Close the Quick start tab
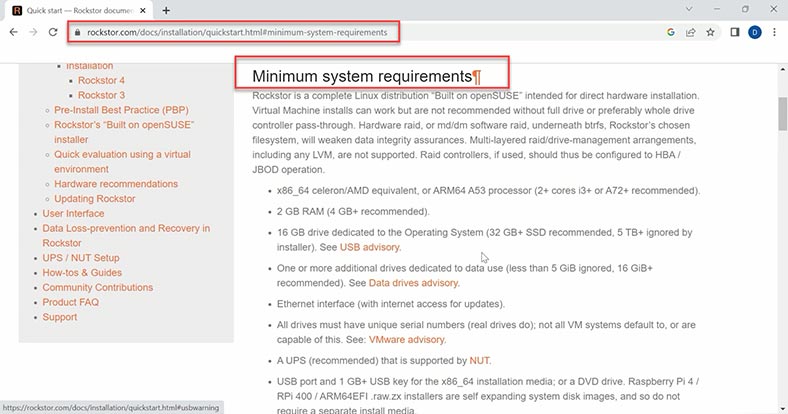Viewport: 788px width, 414px height. coord(143,10)
